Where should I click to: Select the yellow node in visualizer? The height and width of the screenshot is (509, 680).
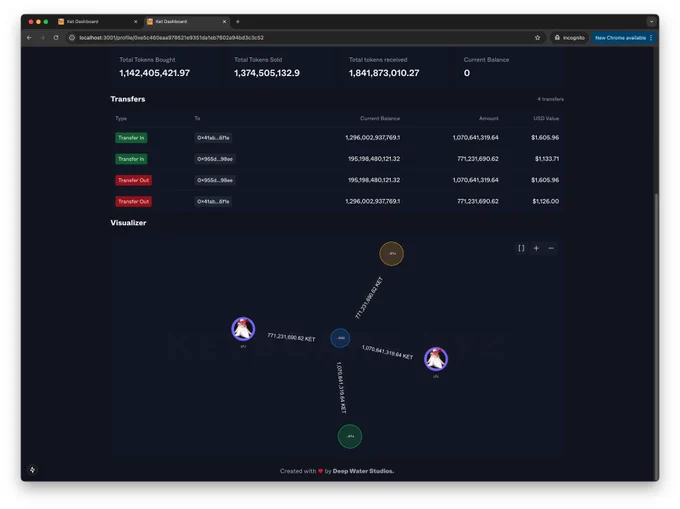[x=392, y=254]
